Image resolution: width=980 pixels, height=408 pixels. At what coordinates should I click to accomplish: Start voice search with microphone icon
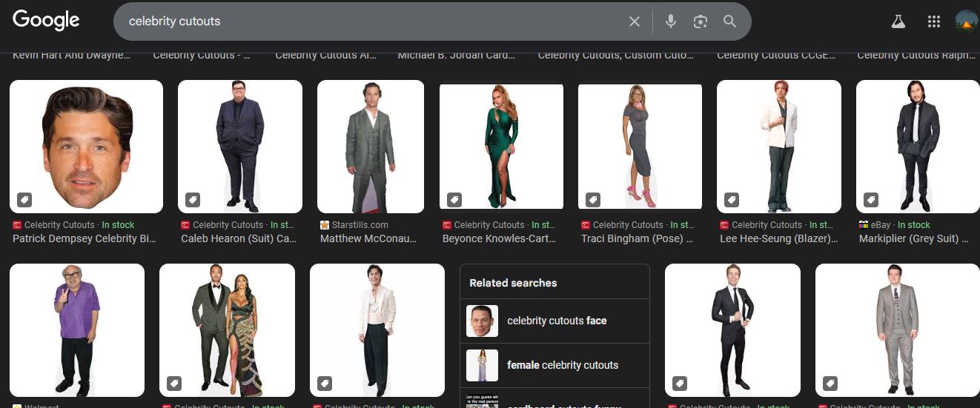[671, 21]
